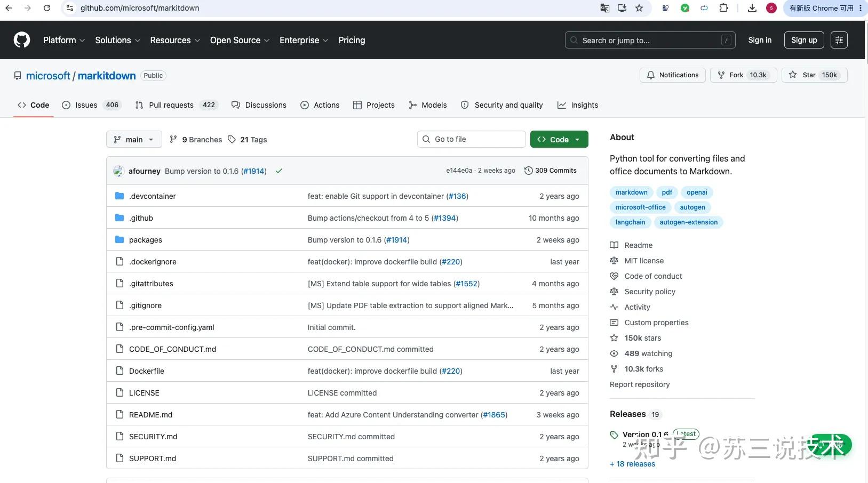
Task: Open the green Code dropdown button
Action: (x=559, y=140)
